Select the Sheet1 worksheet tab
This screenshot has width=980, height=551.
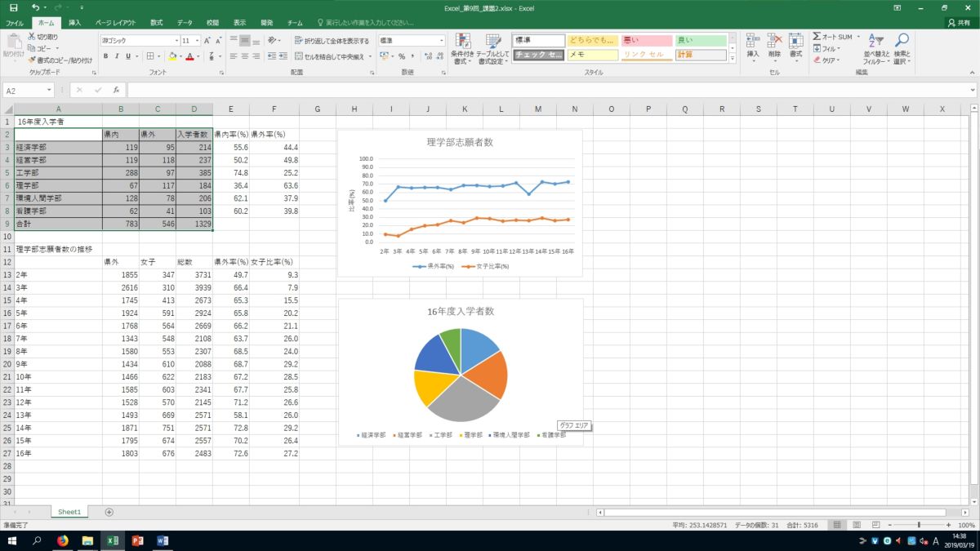tap(69, 512)
